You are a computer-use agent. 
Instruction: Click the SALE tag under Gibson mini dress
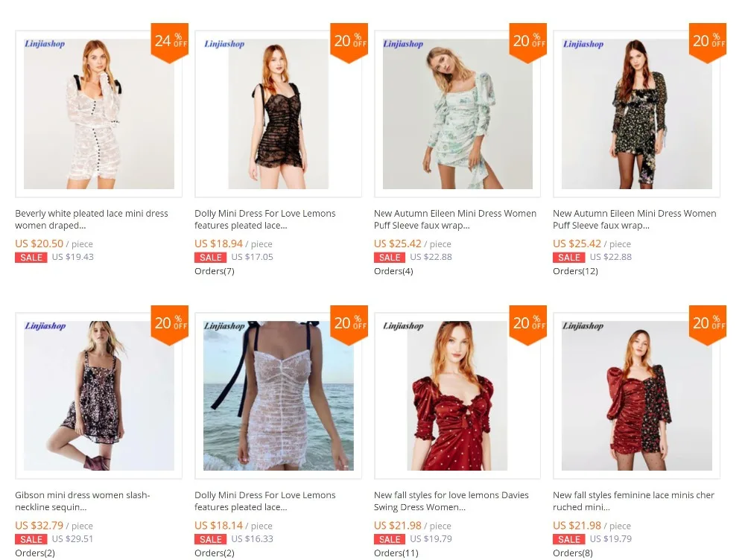click(x=31, y=540)
